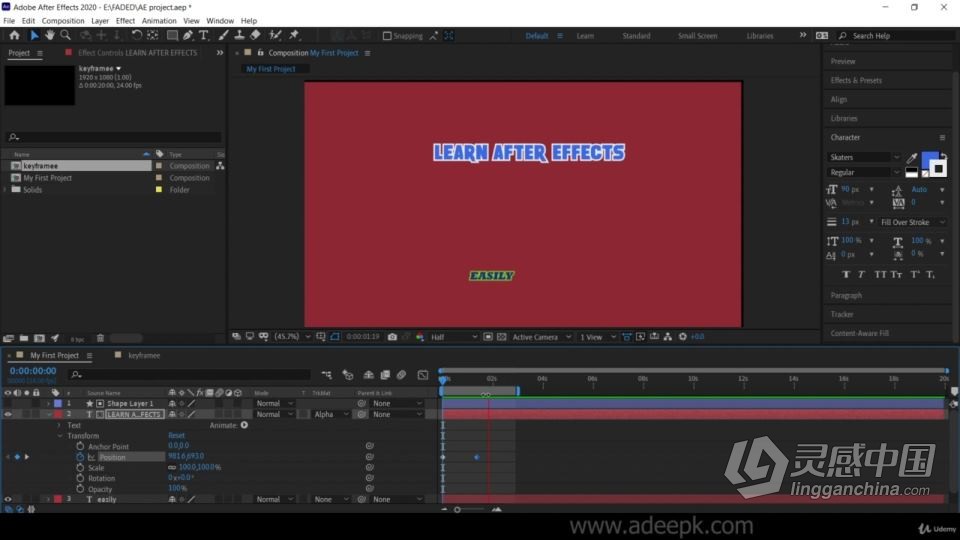Click the Reset link for Transform

[176, 435]
